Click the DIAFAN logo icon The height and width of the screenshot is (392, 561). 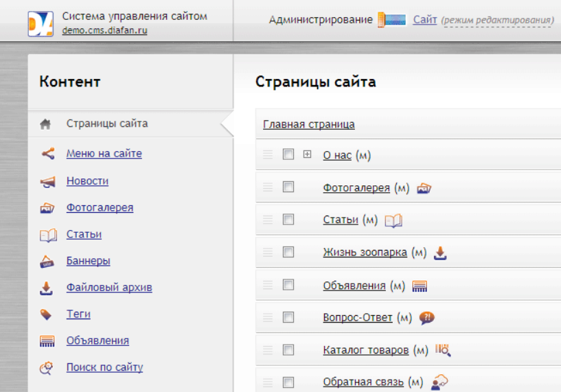tap(41, 24)
